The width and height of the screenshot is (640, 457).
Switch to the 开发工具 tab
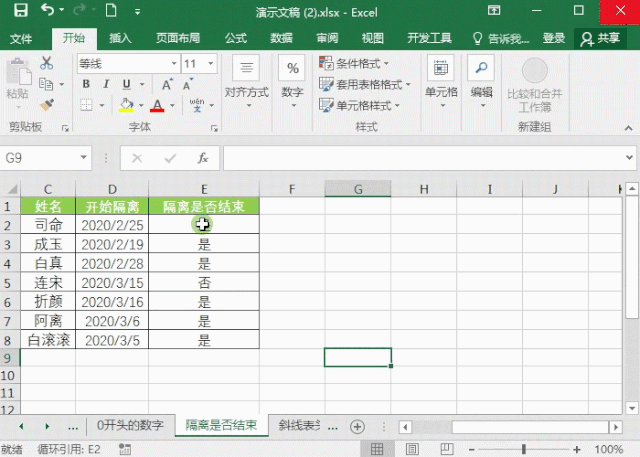[429, 38]
